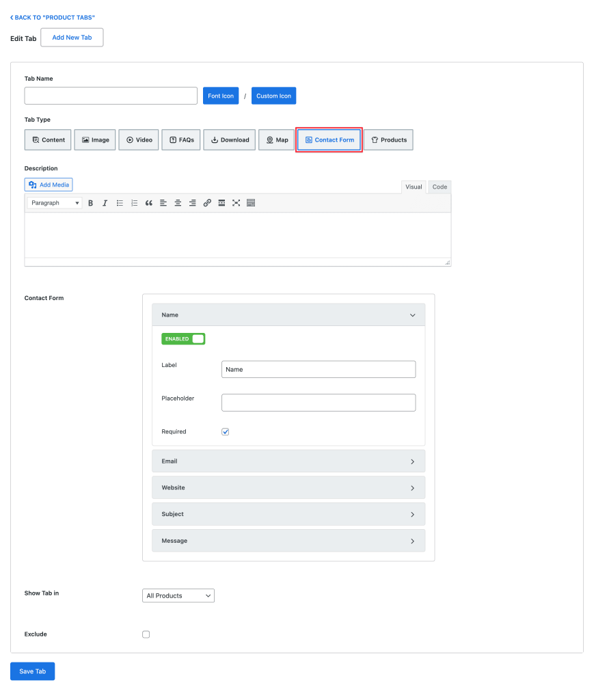Align text center in editor toolbar

click(178, 203)
